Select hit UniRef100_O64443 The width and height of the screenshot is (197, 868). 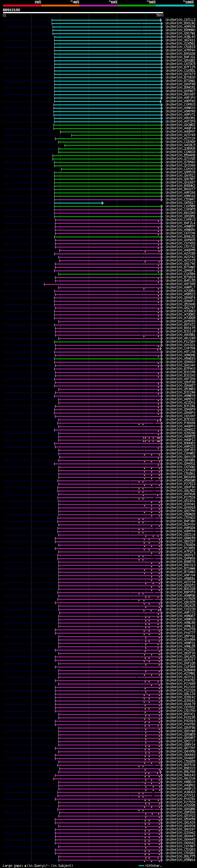[x=180, y=754]
